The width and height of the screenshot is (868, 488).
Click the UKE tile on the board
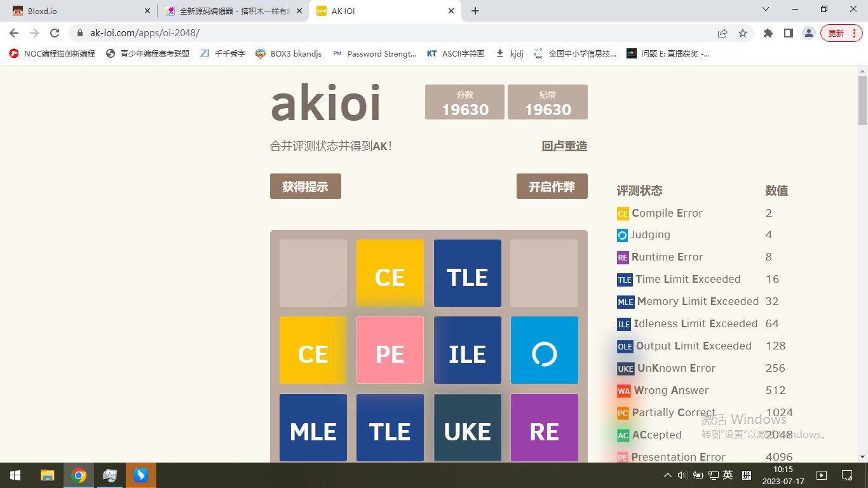(468, 428)
